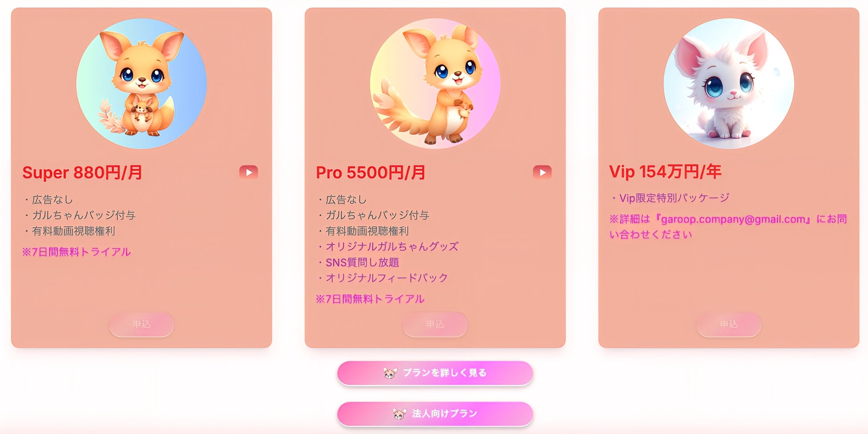Select the Vip 154万円/年 heading
The width and height of the screenshot is (868, 434).
tap(665, 172)
